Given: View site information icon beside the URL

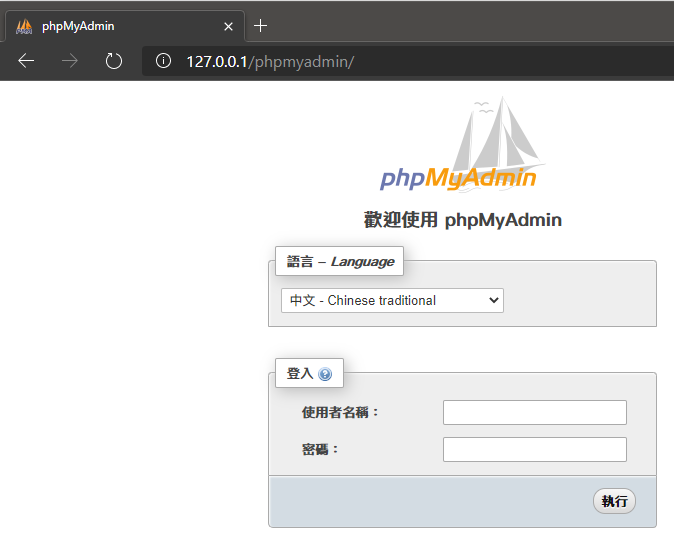Looking at the screenshot, I should coord(164,61).
